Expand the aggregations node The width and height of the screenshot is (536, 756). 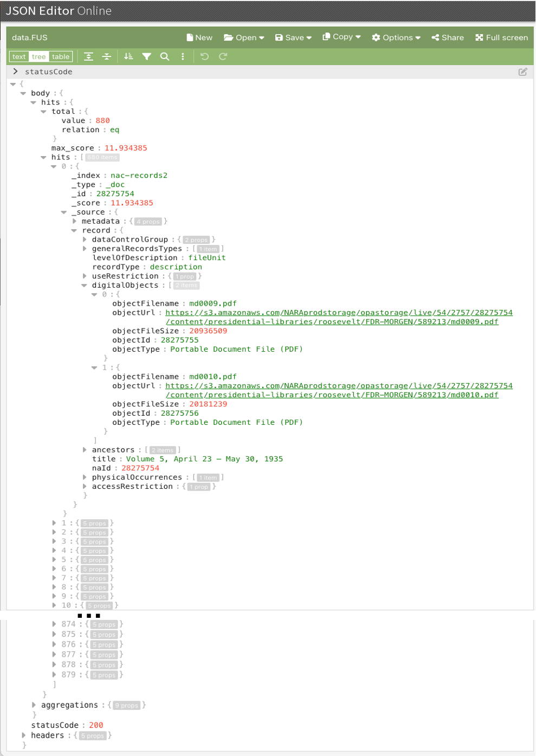point(34,705)
